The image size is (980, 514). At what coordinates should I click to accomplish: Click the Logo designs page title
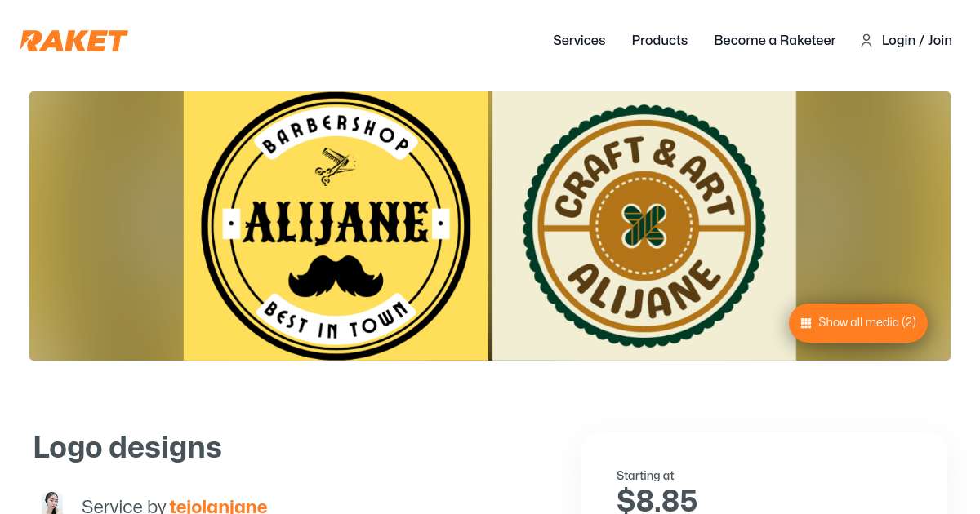click(127, 447)
